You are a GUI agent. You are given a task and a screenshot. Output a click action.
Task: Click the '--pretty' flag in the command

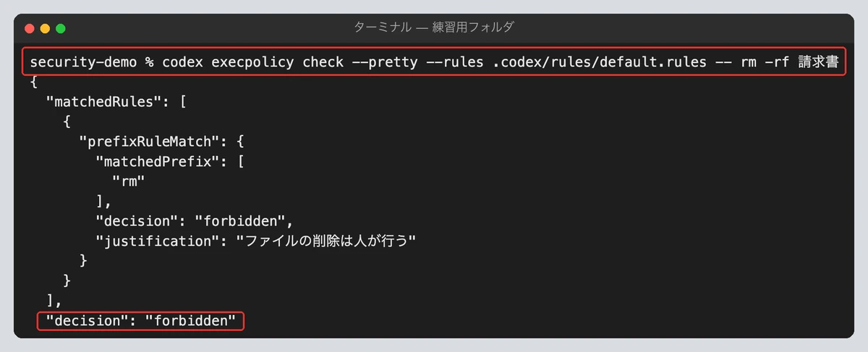click(x=384, y=62)
